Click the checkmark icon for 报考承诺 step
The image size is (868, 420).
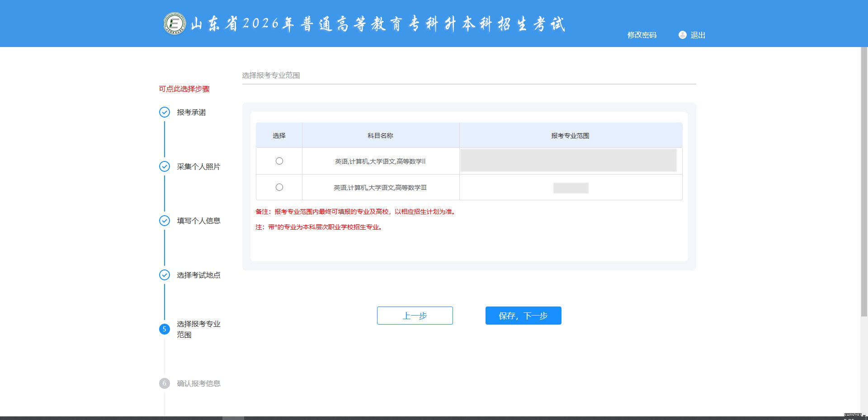point(165,112)
